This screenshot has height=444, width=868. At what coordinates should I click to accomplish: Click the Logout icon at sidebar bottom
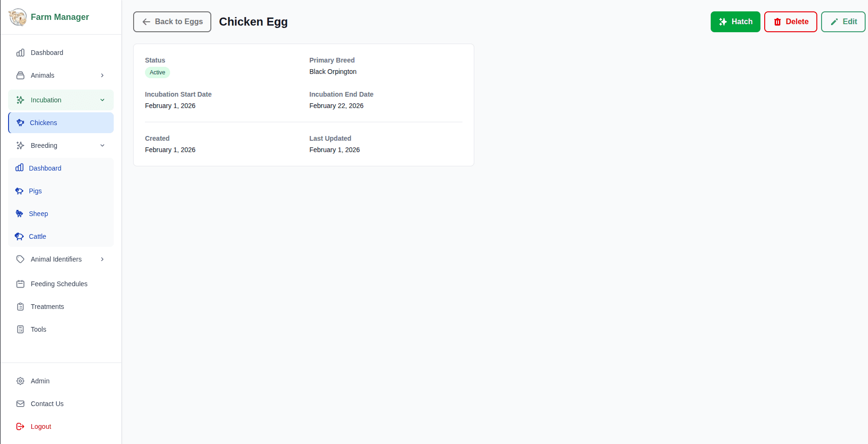(x=20, y=426)
